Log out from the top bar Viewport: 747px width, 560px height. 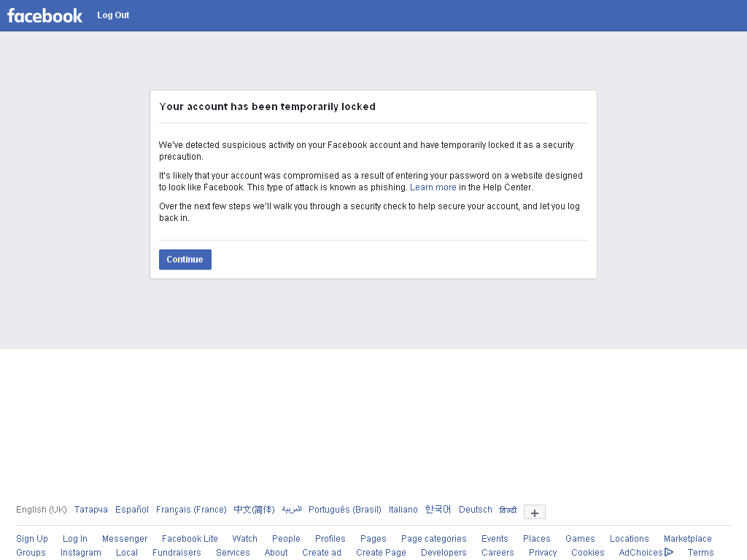coord(113,15)
